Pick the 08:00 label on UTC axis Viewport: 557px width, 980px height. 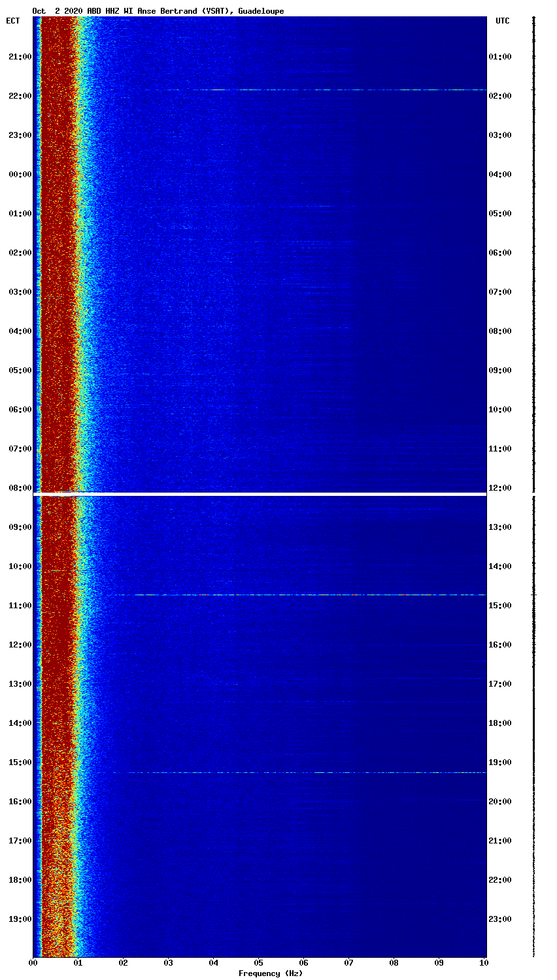pos(500,331)
